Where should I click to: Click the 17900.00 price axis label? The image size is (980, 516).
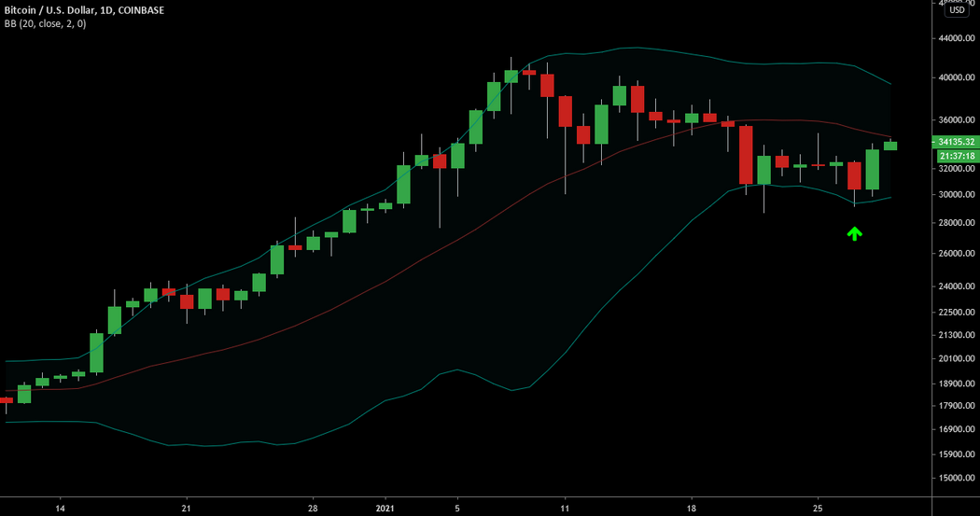coord(957,405)
